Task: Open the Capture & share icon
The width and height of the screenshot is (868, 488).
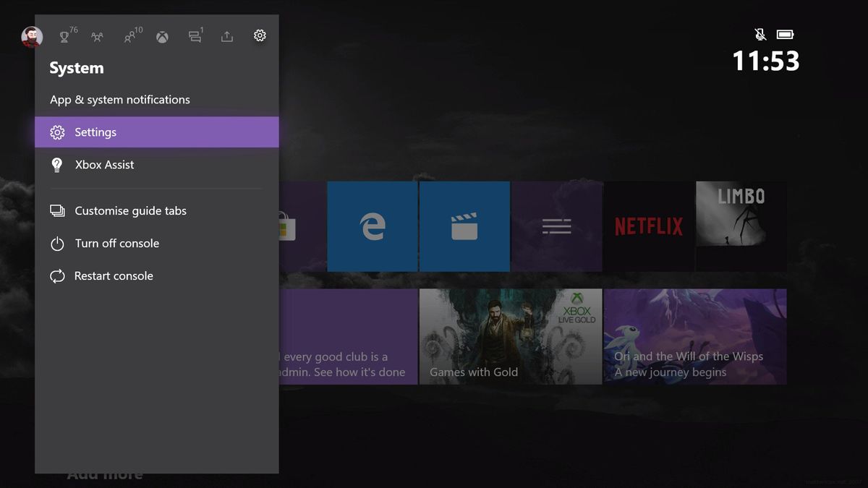Action: [226, 35]
